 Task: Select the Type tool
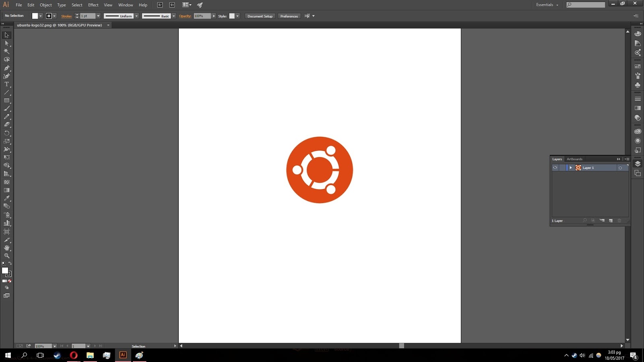pyautogui.click(x=7, y=84)
